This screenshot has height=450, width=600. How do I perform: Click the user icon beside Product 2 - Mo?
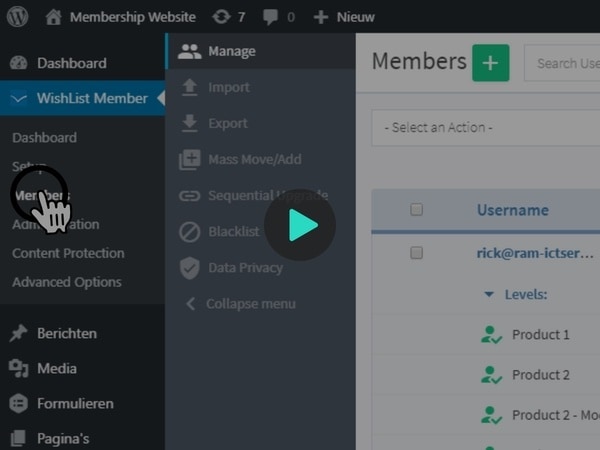pyautogui.click(x=491, y=415)
